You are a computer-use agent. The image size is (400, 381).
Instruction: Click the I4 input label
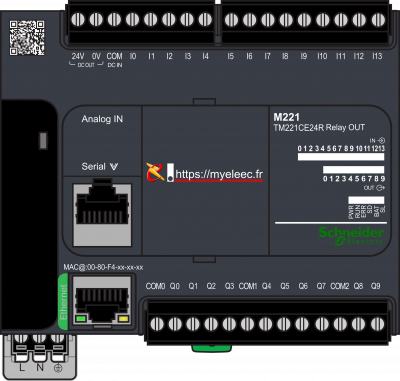click(206, 56)
